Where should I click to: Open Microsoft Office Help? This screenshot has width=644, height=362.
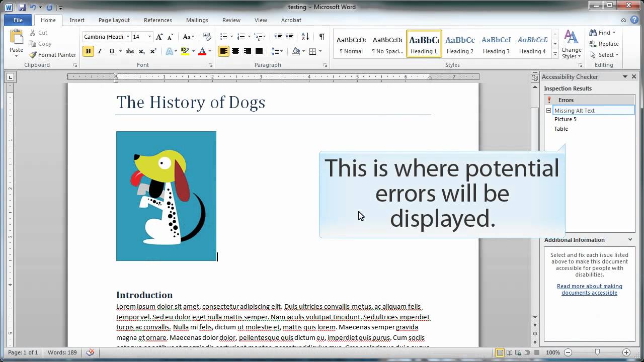pyautogui.click(x=635, y=20)
